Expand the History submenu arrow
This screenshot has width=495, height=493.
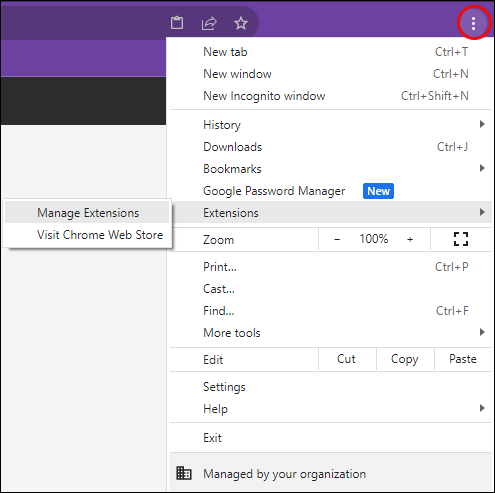point(482,124)
